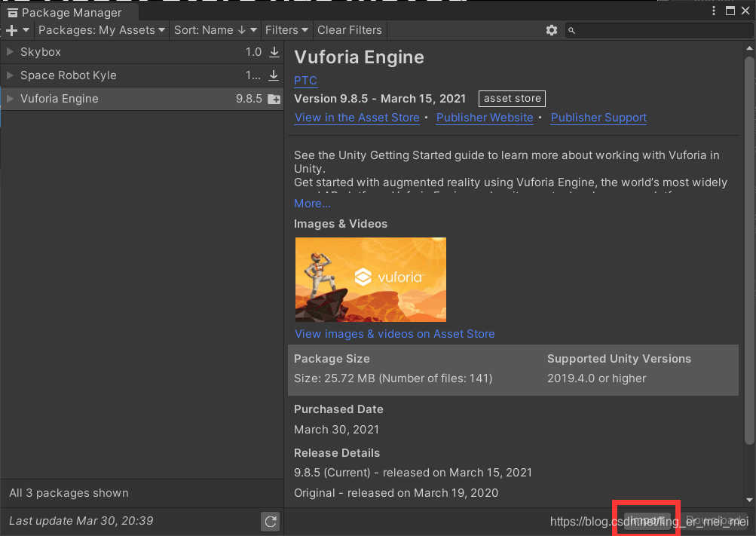The height and width of the screenshot is (536, 756).
Task: Click the download icon next to Space Robot Kyle
Action: pos(274,75)
